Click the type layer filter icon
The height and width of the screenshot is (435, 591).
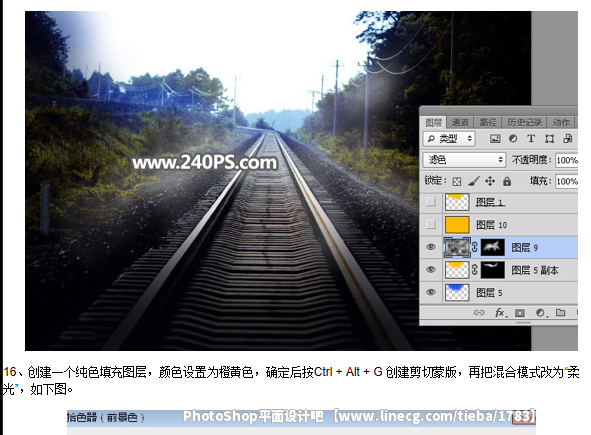(531, 139)
